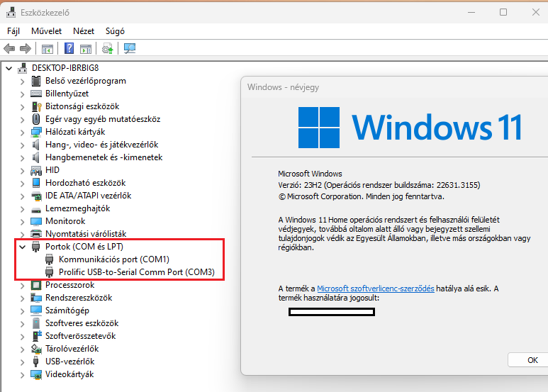Open the Súgó menu

click(x=115, y=31)
